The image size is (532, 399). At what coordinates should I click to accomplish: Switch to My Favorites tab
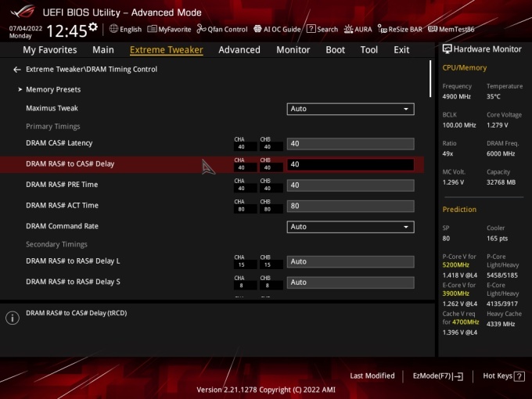[50, 50]
